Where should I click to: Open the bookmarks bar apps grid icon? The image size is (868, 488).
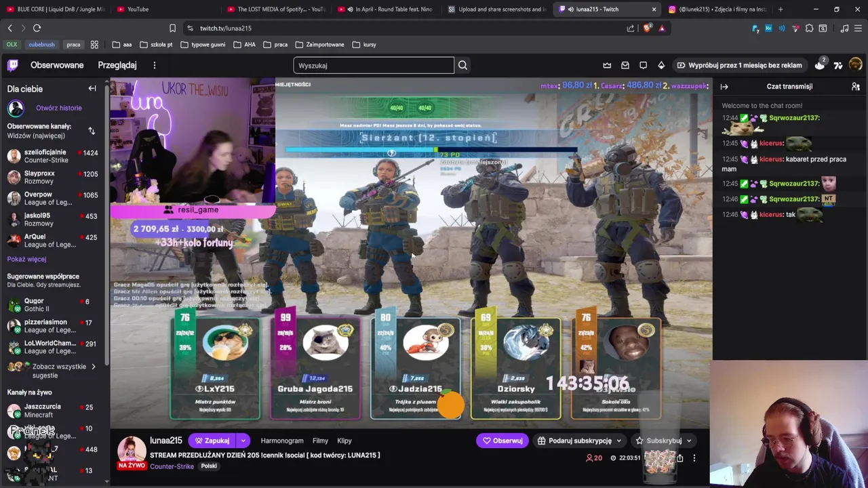click(94, 45)
